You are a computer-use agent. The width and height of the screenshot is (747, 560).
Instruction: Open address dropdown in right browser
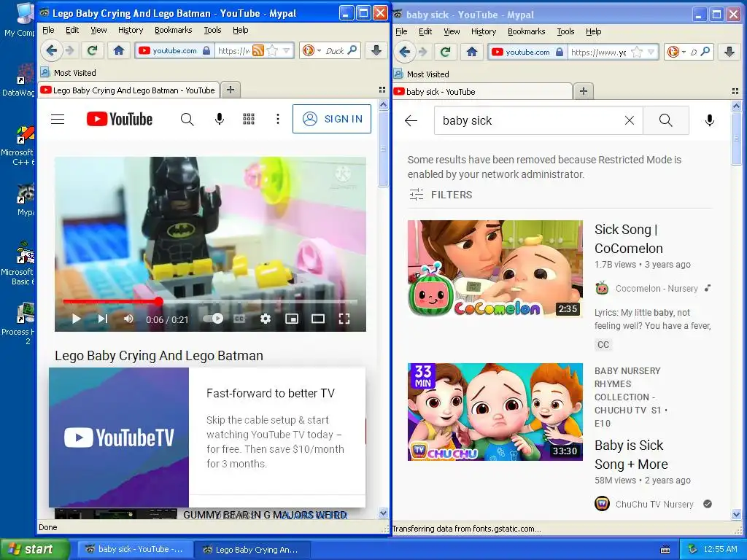point(651,52)
